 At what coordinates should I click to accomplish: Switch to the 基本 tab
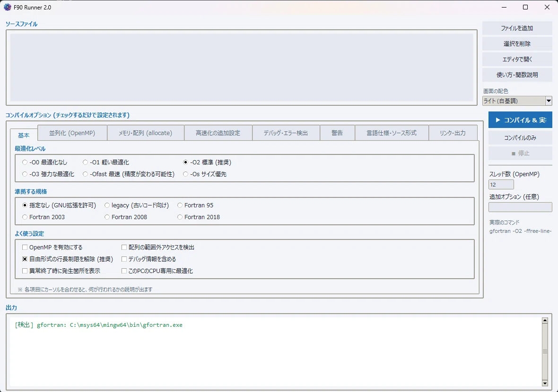[24, 136]
